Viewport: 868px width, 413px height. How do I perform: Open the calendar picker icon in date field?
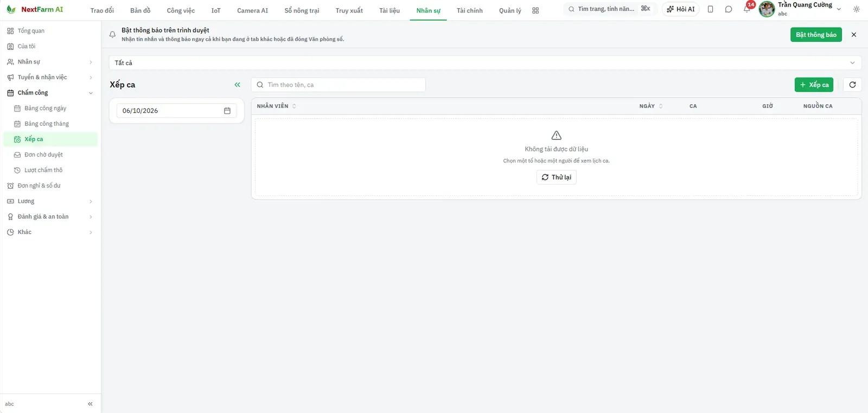(227, 111)
